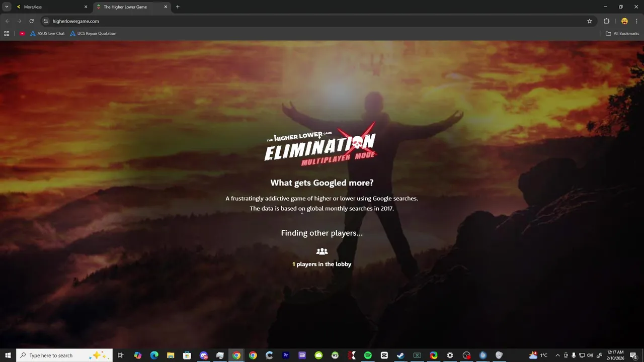Click the microphone tray icon
Viewport: 644px width, 362px height.
(x=574, y=355)
